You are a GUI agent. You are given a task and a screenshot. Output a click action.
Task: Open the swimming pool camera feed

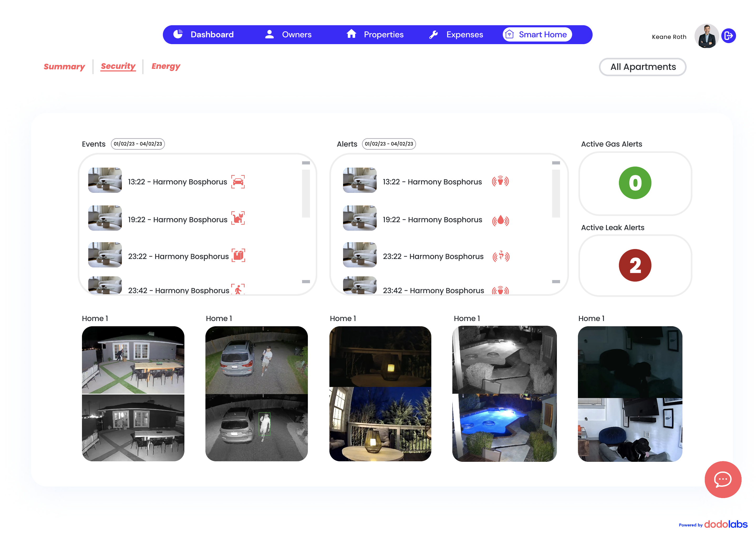click(504, 394)
